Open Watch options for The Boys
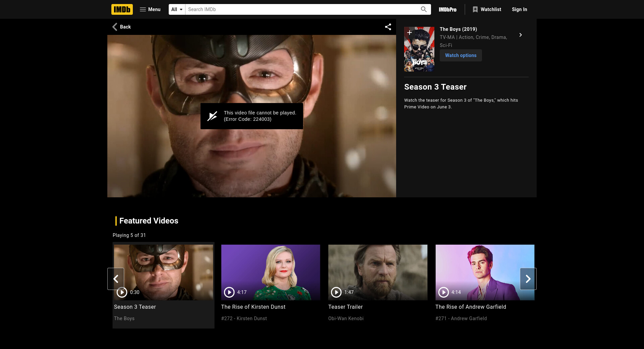 461,55
